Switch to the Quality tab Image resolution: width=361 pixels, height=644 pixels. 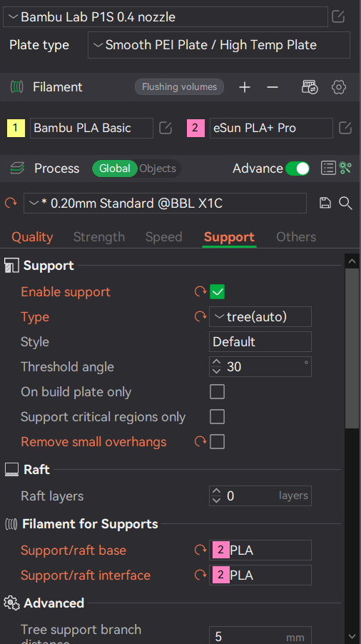tap(32, 237)
